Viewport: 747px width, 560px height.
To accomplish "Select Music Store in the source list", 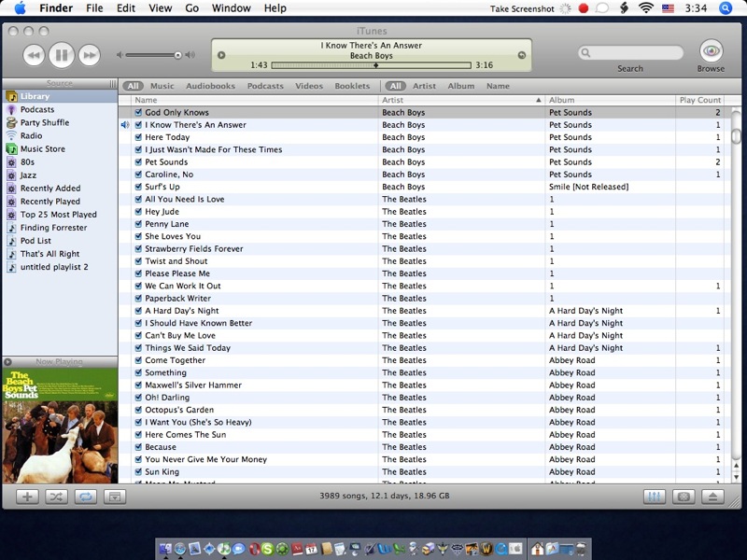I will coord(43,149).
